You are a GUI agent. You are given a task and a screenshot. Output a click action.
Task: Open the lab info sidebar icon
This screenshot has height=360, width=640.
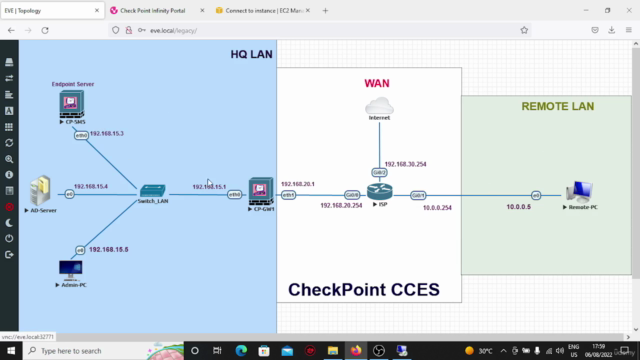[x=9, y=175]
